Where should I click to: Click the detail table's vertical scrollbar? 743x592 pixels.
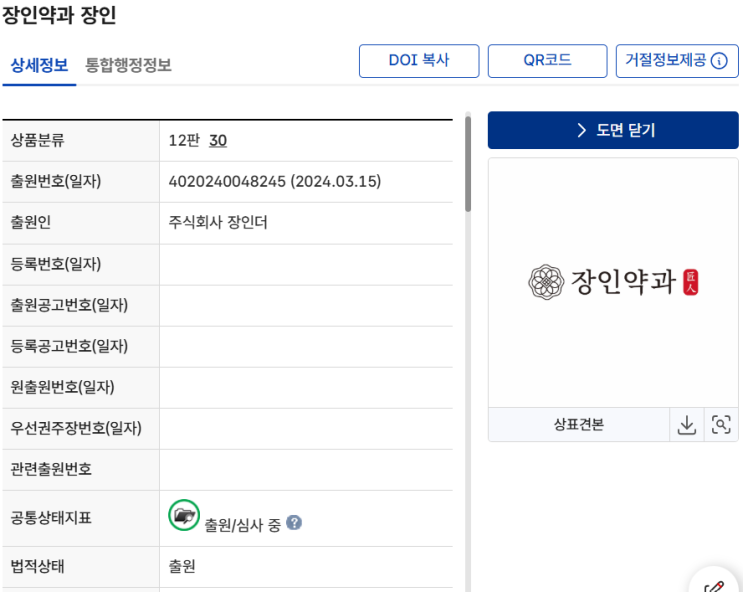(467, 165)
